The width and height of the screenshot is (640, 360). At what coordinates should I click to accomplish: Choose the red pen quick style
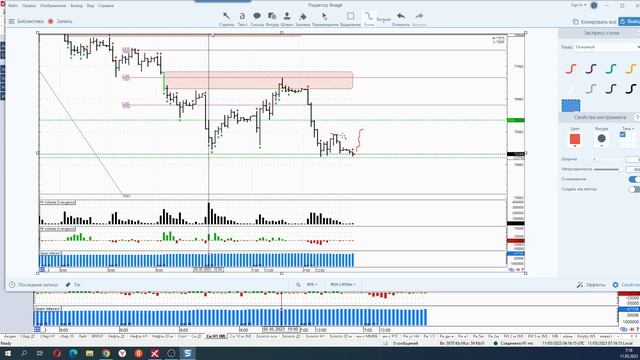tap(571, 69)
